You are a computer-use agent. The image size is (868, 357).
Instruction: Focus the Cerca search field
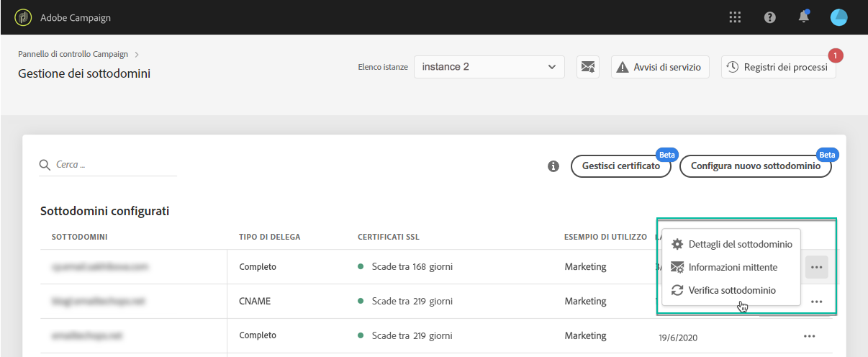click(115, 165)
